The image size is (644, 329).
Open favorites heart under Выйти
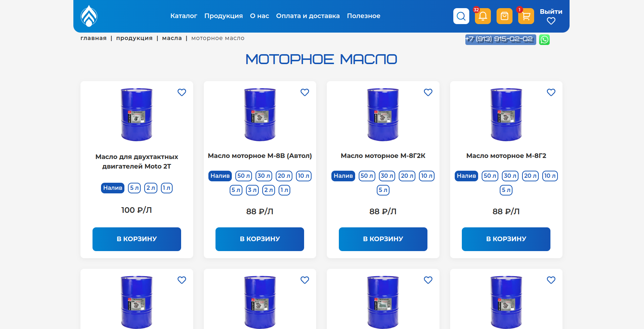[551, 21]
